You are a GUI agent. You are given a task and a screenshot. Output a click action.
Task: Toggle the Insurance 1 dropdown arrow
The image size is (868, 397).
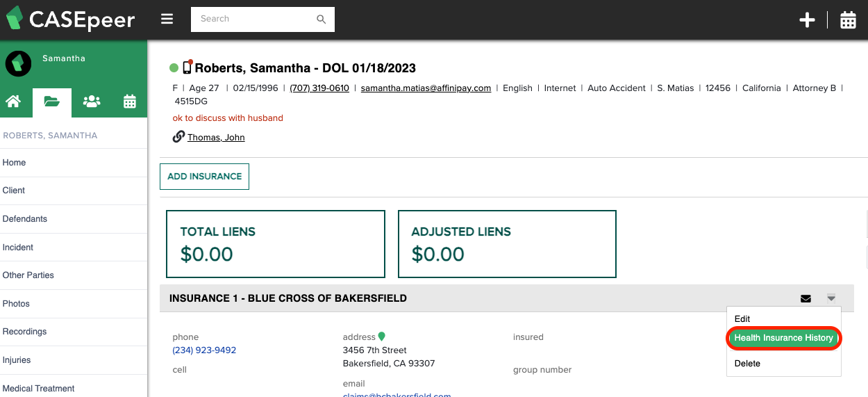click(x=831, y=298)
